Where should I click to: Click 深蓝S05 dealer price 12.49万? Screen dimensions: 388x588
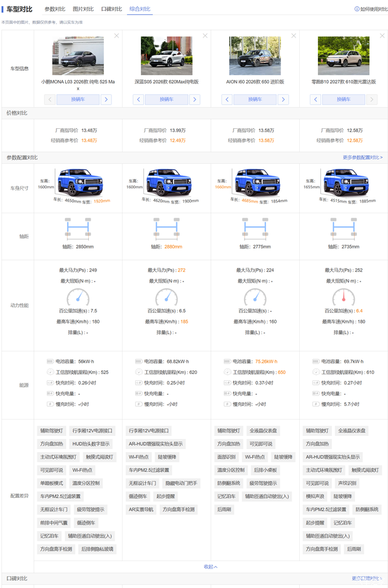point(178,140)
